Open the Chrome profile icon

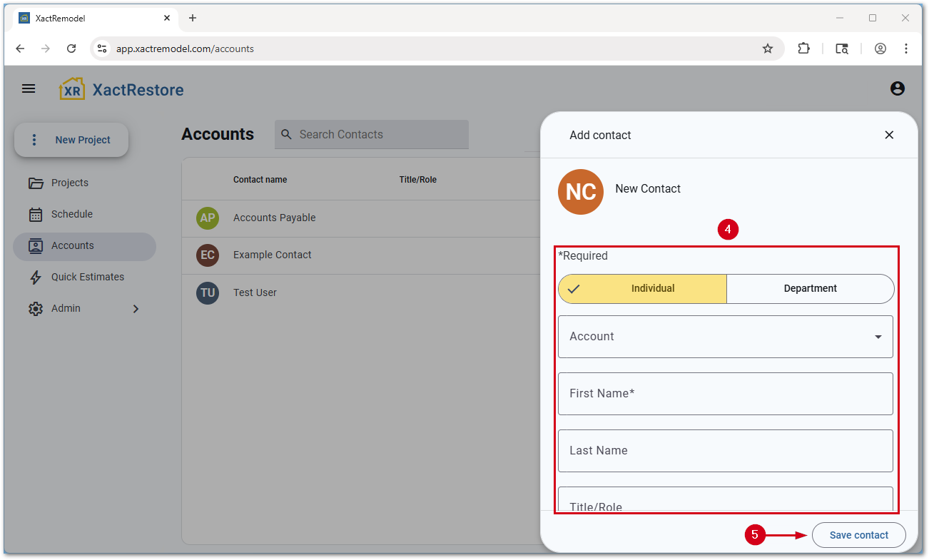[x=880, y=49]
